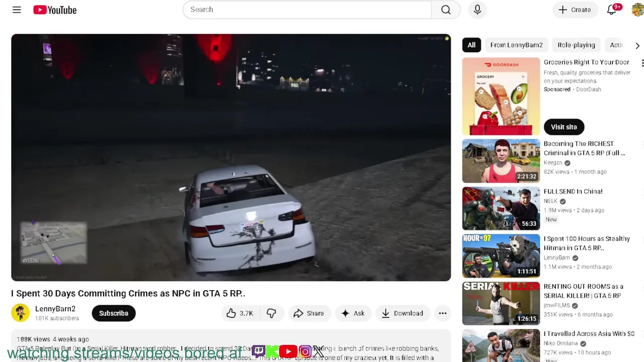Image resolution: width=644 pixels, height=362 pixels.
Task: Click title Becoming The RICHEST Criminal
Action: pos(584,148)
